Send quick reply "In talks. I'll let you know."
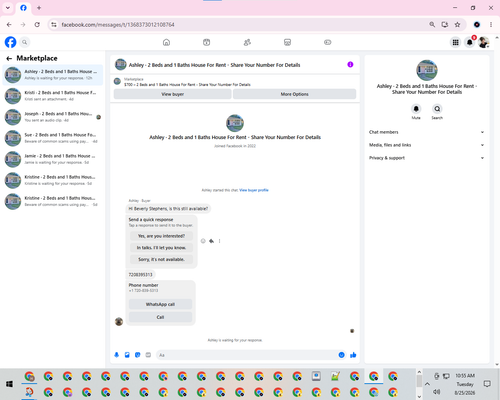500x400 pixels. (161, 248)
